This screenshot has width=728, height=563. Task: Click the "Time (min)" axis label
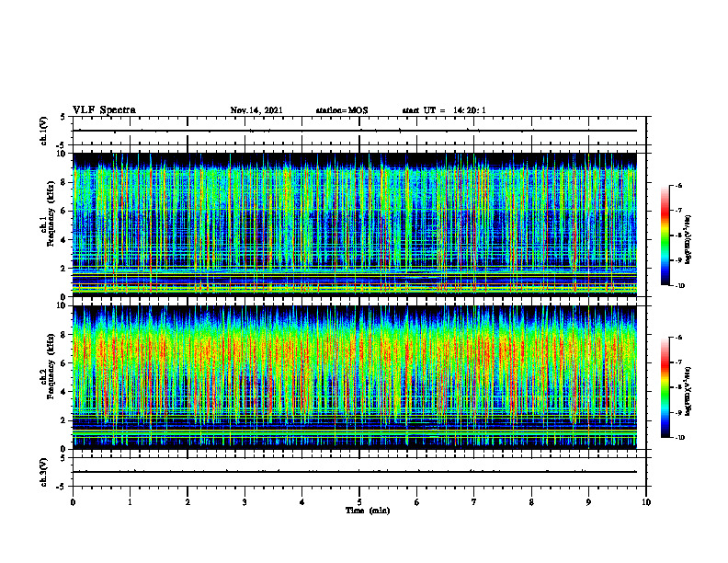[368, 511]
